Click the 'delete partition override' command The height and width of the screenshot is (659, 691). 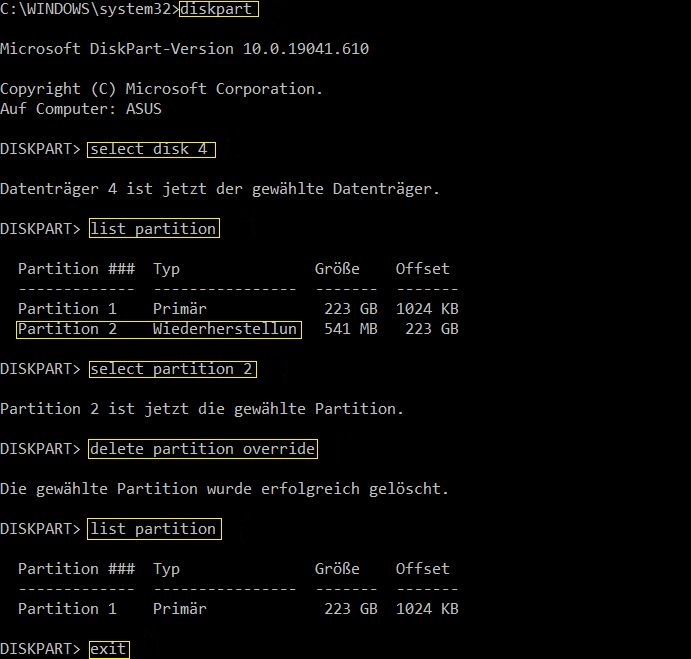[202, 449]
